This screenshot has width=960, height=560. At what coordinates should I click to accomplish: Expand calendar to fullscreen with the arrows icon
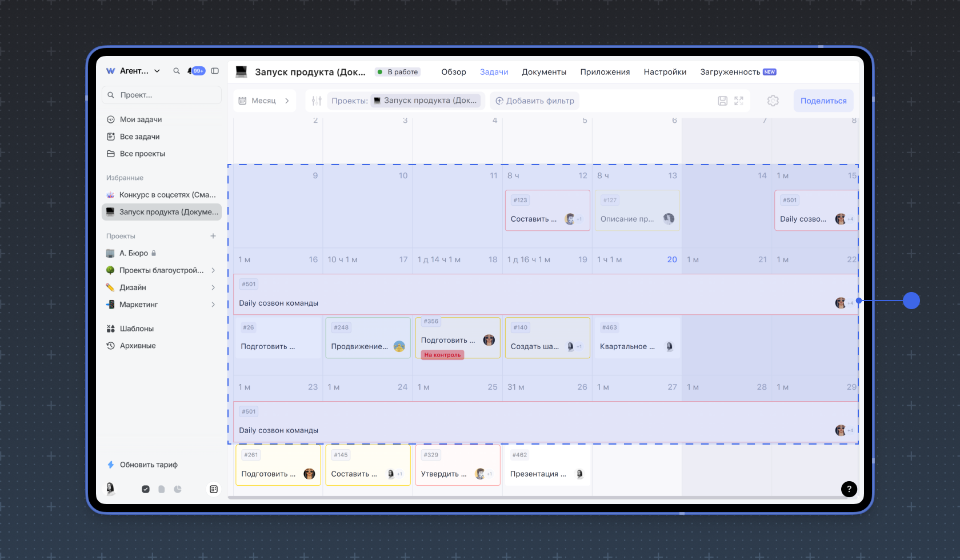[739, 101]
